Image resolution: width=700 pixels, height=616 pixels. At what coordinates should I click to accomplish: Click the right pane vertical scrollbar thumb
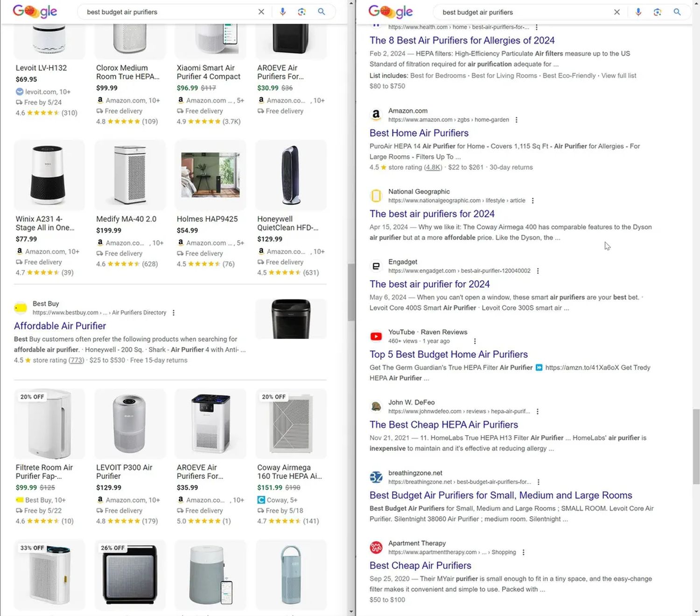coord(696,446)
